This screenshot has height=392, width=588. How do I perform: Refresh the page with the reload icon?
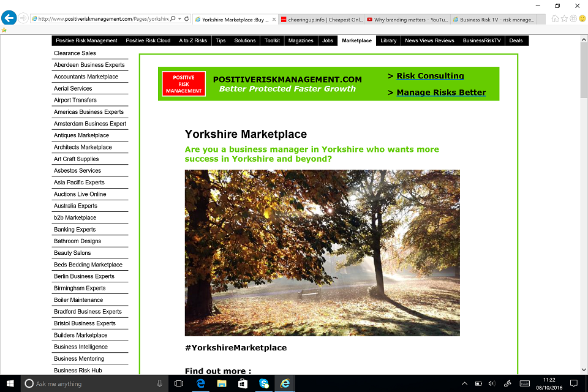click(187, 19)
